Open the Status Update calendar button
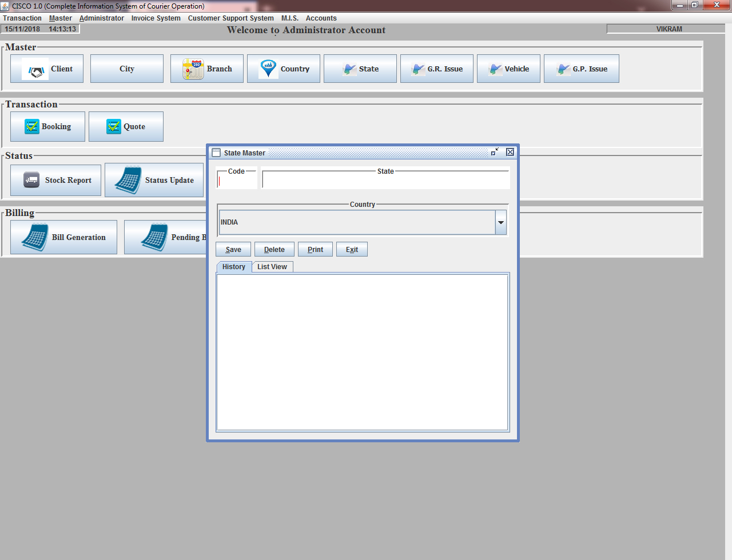 tap(154, 180)
